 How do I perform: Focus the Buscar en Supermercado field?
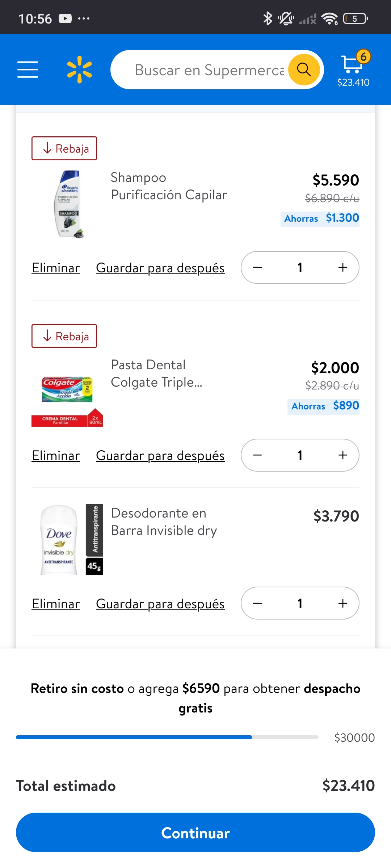tap(209, 70)
